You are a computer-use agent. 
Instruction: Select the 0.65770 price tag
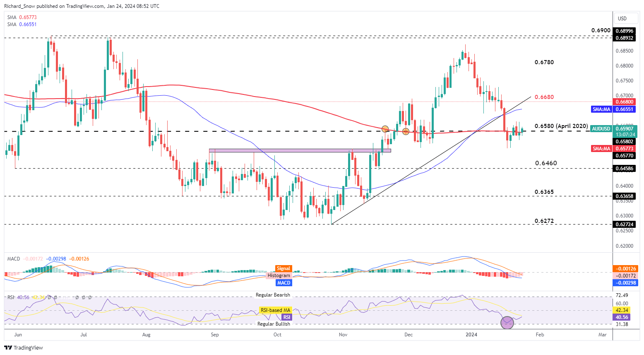[x=624, y=156]
